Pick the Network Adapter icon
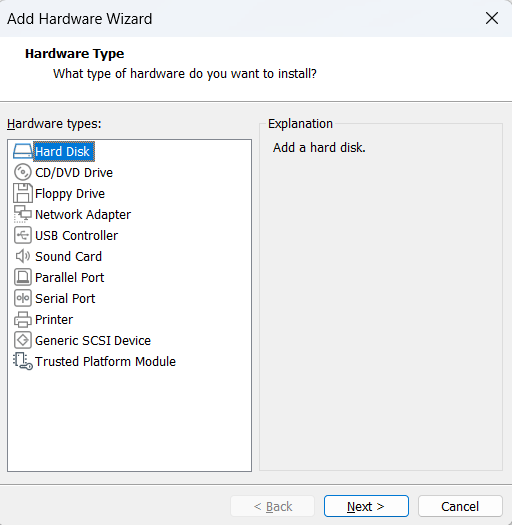 (23, 214)
